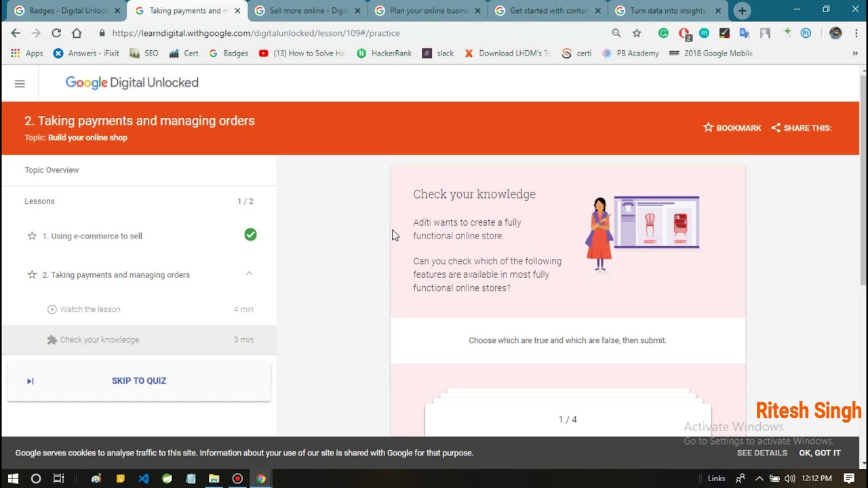Open the Paint app in taskbar
868x488 pixels.
pyautogui.click(x=96, y=479)
